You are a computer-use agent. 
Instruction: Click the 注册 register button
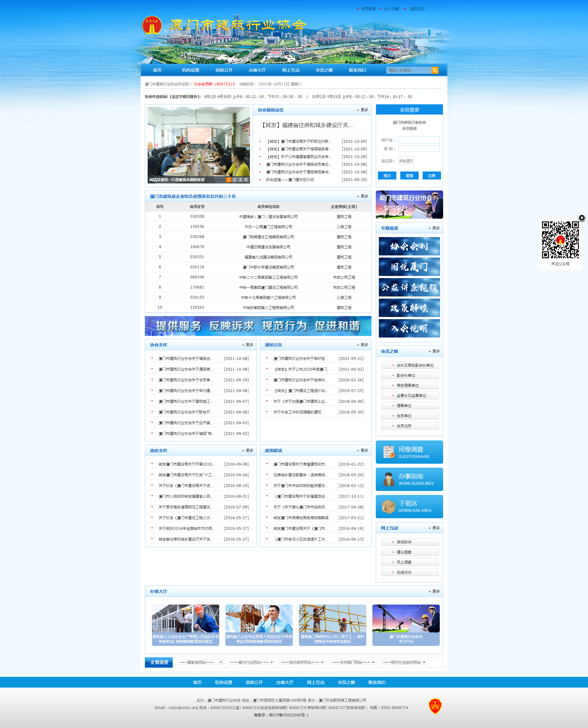point(432,175)
